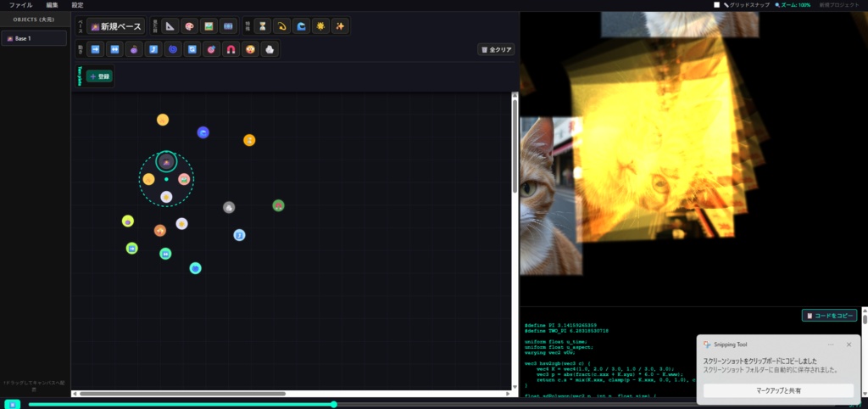This screenshot has height=409, width=868.
Task: Dismiss the Snipping Tool notification
Action: coord(849,345)
